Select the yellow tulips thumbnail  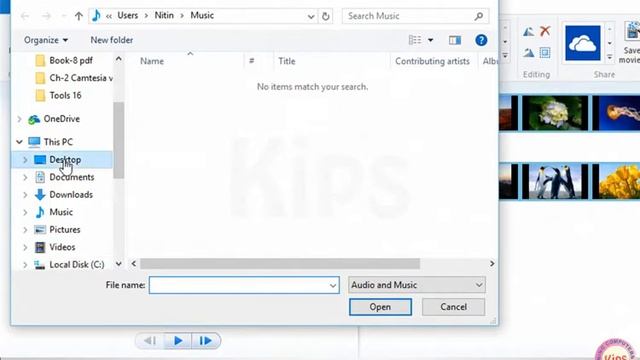pyautogui.click(x=616, y=182)
